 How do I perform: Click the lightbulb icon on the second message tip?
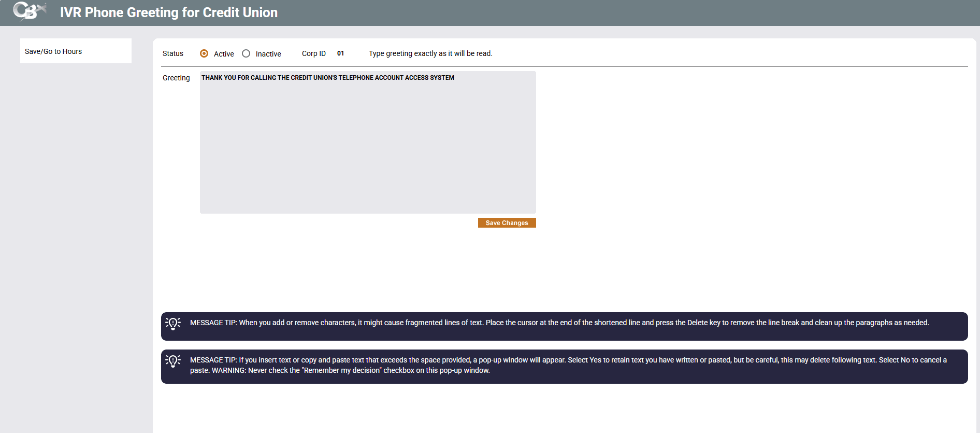click(173, 361)
